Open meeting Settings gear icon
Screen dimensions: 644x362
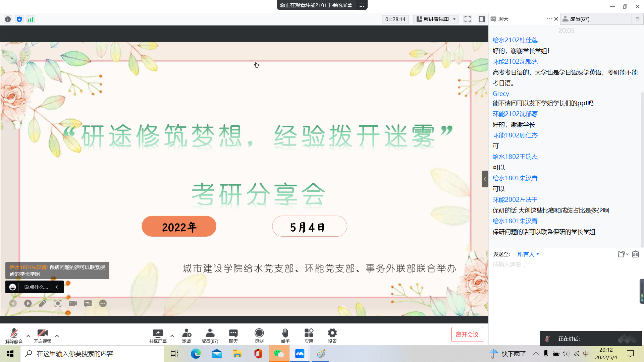(332, 334)
